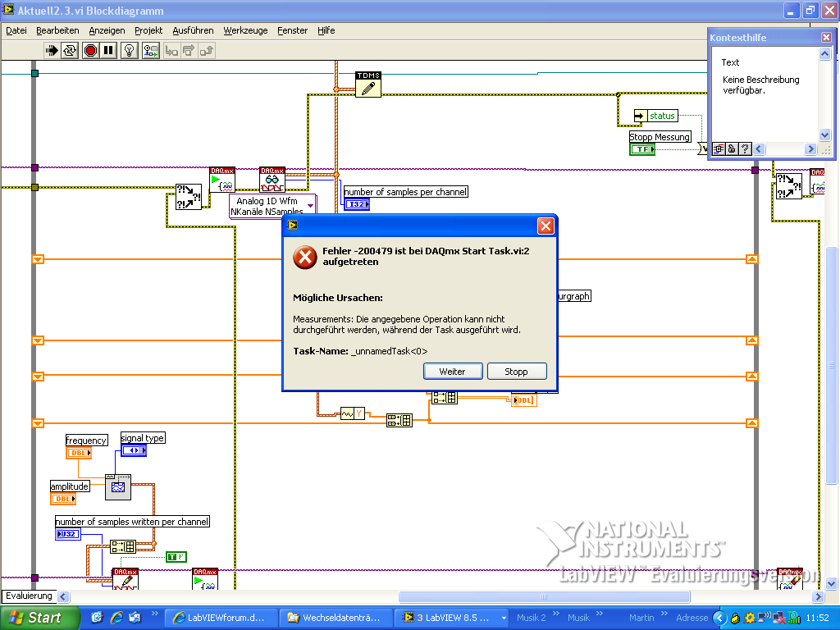Abort execution with the red stop icon
The image size is (840, 630).
pyautogui.click(x=90, y=50)
